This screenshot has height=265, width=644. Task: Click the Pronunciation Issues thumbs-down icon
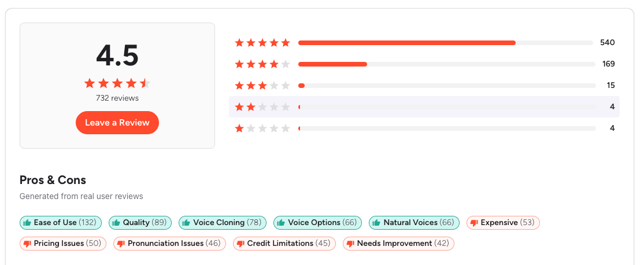120,244
